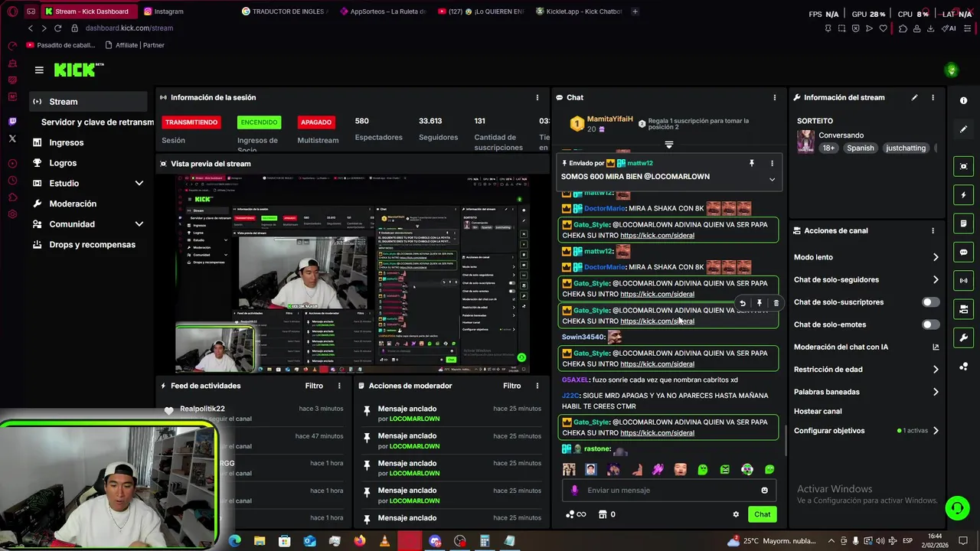Open Información del stream three-dot menu
Image resolution: width=980 pixels, height=551 pixels.
[933, 97]
